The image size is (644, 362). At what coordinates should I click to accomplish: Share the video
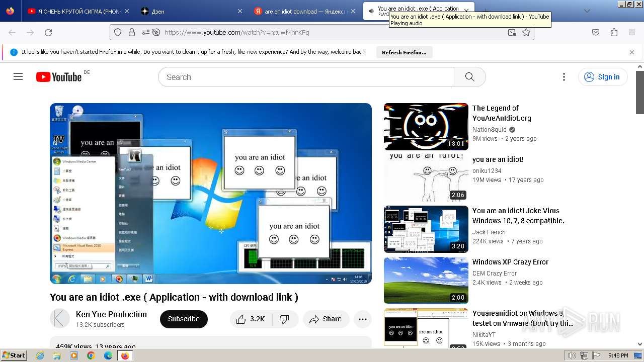coord(326,319)
